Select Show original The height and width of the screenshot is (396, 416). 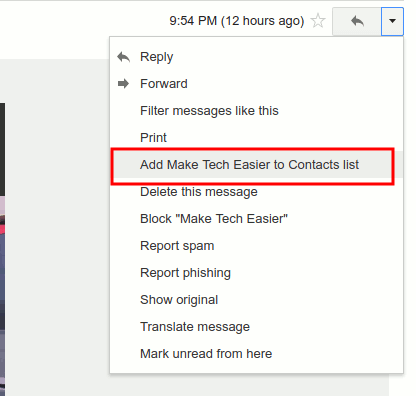(256, 300)
